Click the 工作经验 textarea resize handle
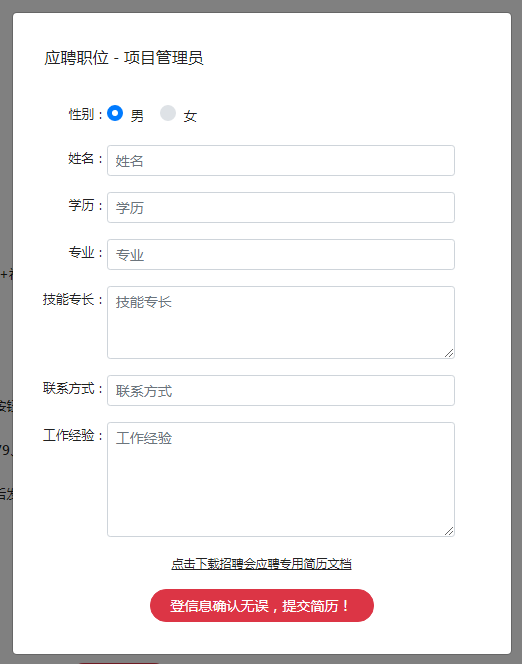 click(x=449, y=531)
